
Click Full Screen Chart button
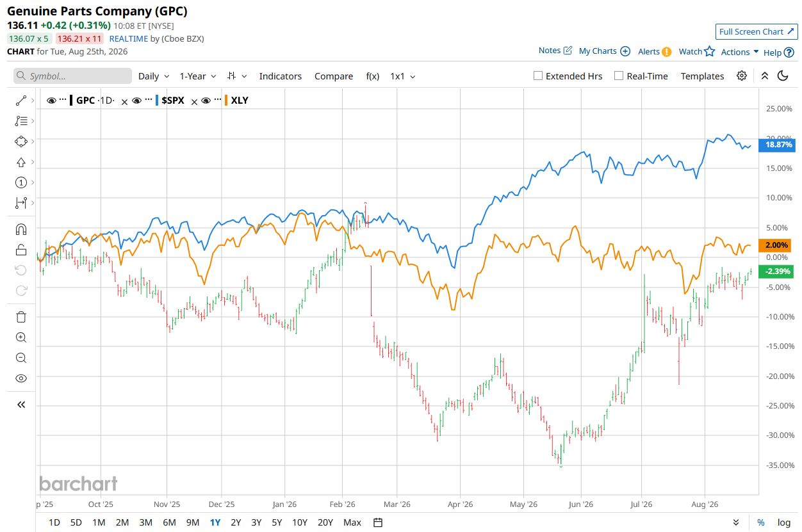pyautogui.click(x=757, y=31)
